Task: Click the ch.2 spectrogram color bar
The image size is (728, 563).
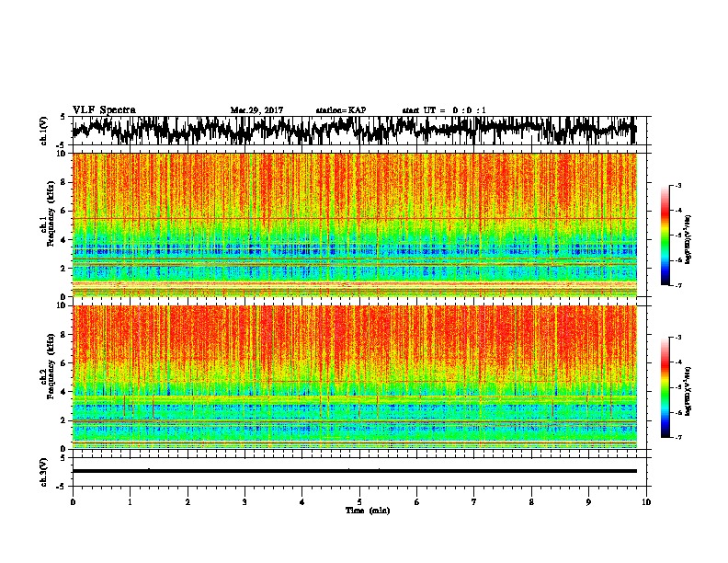Action: [x=665, y=387]
